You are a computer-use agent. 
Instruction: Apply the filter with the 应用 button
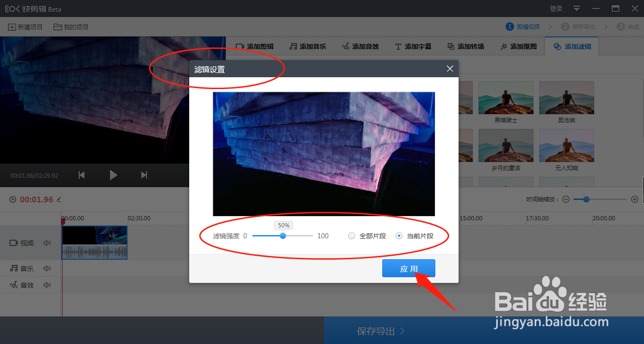408,268
